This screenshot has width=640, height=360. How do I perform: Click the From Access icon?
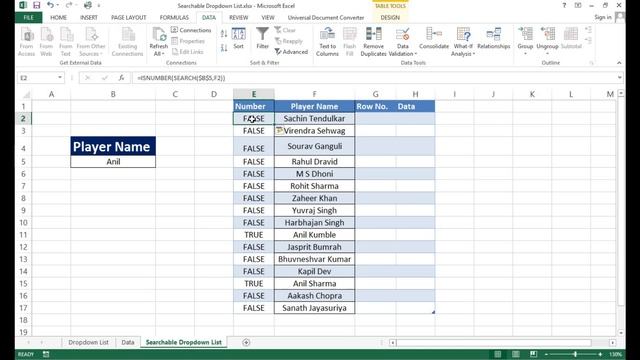(27, 41)
